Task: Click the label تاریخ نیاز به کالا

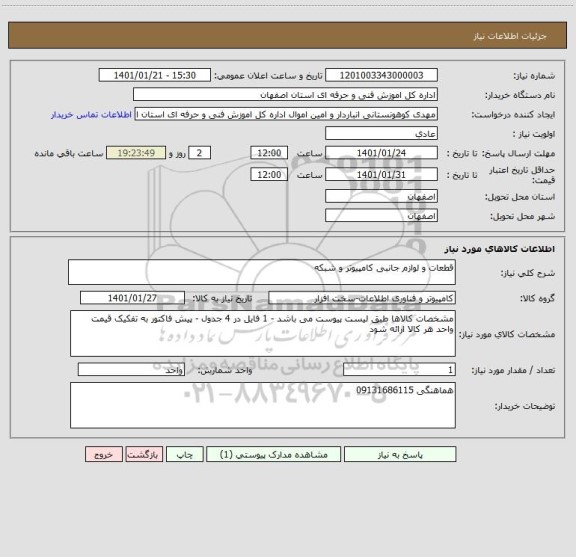Action: click(222, 298)
